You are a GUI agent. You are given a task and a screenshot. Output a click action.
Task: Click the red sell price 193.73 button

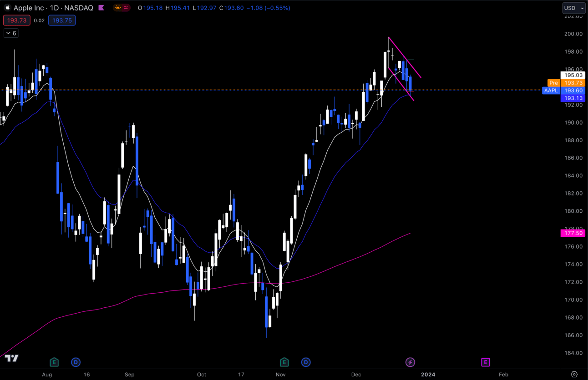[x=17, y=20]
